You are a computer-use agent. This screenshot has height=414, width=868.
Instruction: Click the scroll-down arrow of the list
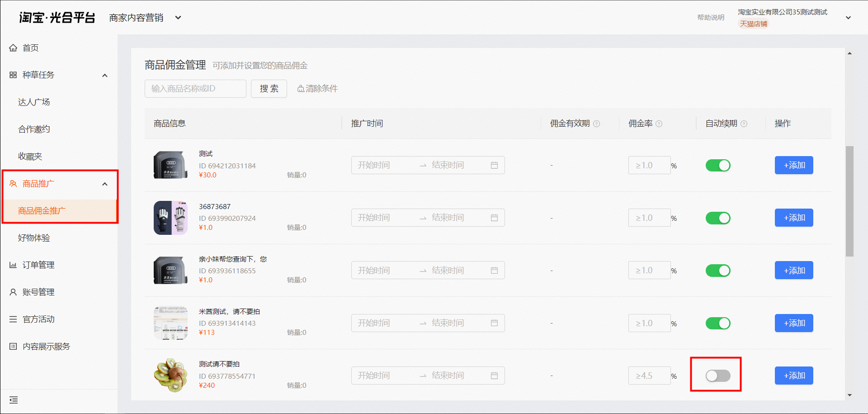(849, 395)
